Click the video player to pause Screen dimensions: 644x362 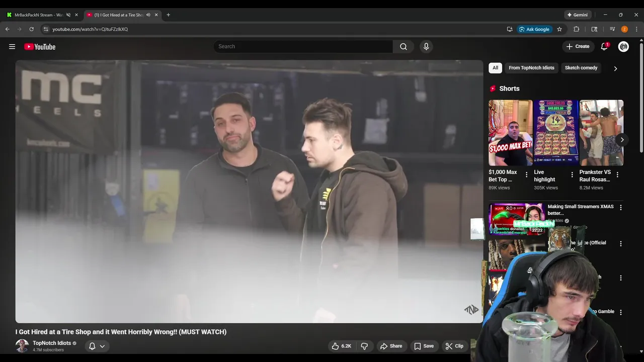[x=249, y=192]
